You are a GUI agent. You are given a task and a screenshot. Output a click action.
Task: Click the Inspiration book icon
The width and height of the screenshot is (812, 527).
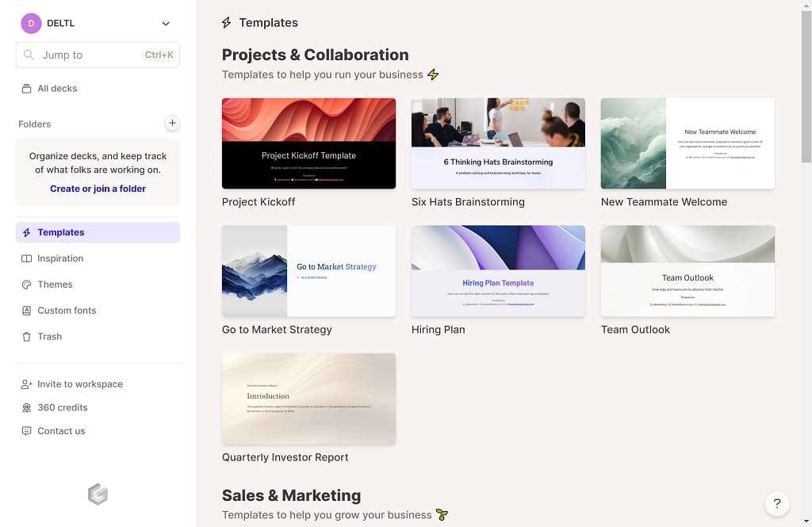[x=27, y=258]
